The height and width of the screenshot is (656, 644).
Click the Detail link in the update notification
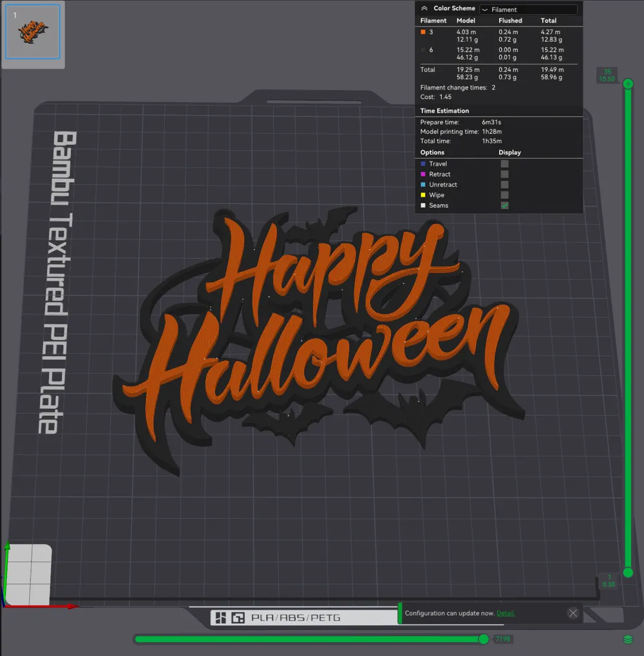tap(506, 613)
